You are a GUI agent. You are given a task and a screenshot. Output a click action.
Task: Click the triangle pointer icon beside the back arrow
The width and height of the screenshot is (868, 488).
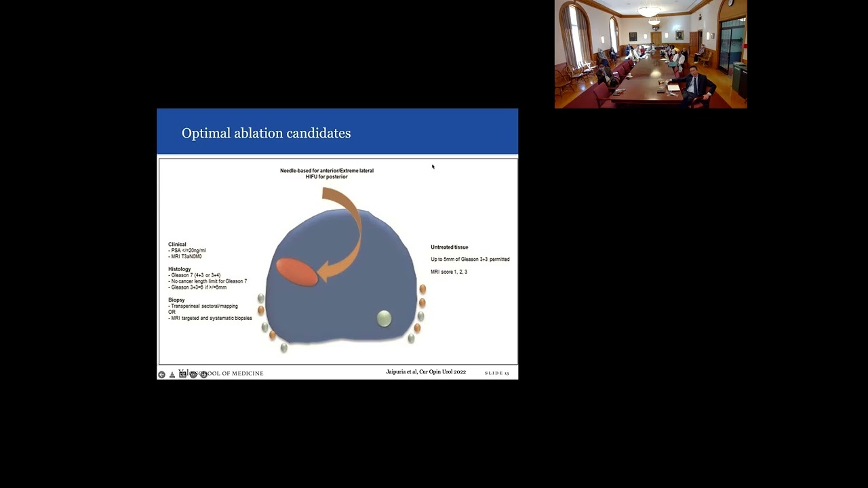172,373
